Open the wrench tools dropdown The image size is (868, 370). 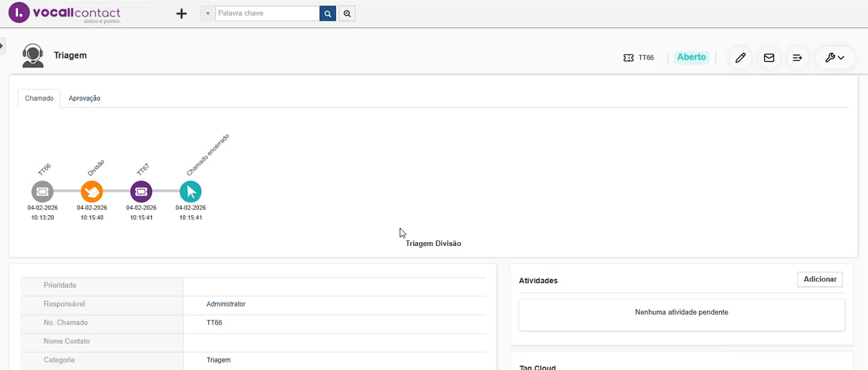pos(835,58)
